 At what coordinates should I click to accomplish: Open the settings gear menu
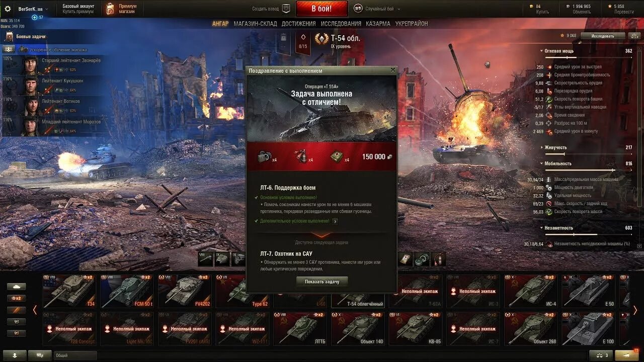8,9
